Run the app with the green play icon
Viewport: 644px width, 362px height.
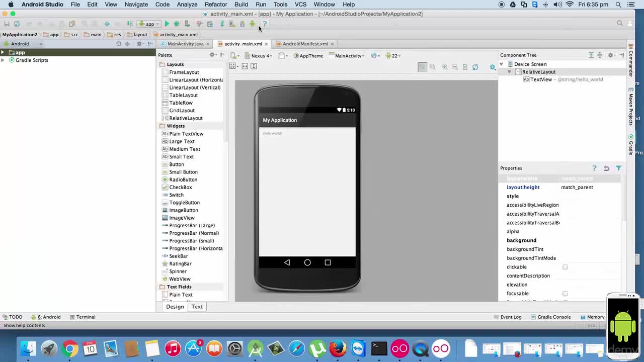tap(167, 24)
